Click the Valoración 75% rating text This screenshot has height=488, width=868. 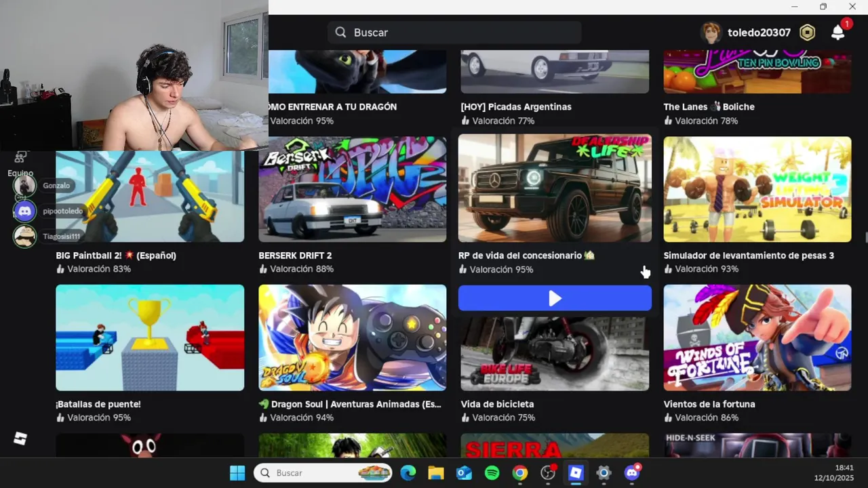pos(504,418)
